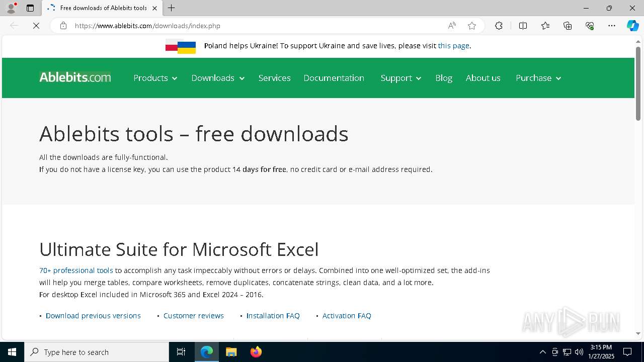The width and height of the screenshot is (644, 362).
Task: Open the Copilot sidebar icon
Action: click(632, 26)
